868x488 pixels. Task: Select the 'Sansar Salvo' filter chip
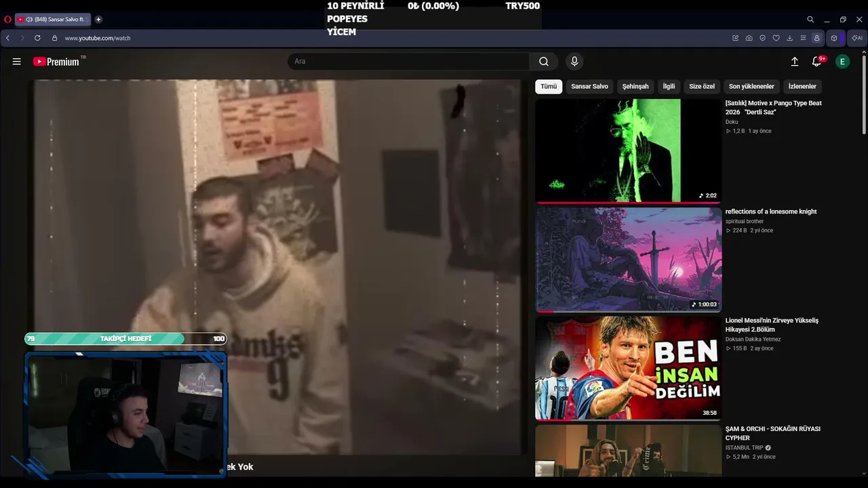589,87
